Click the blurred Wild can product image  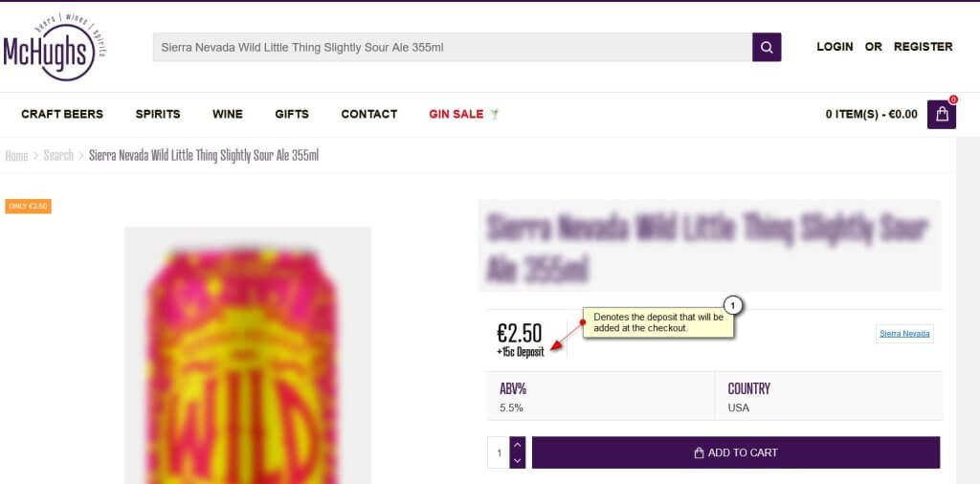pos(248,356)
